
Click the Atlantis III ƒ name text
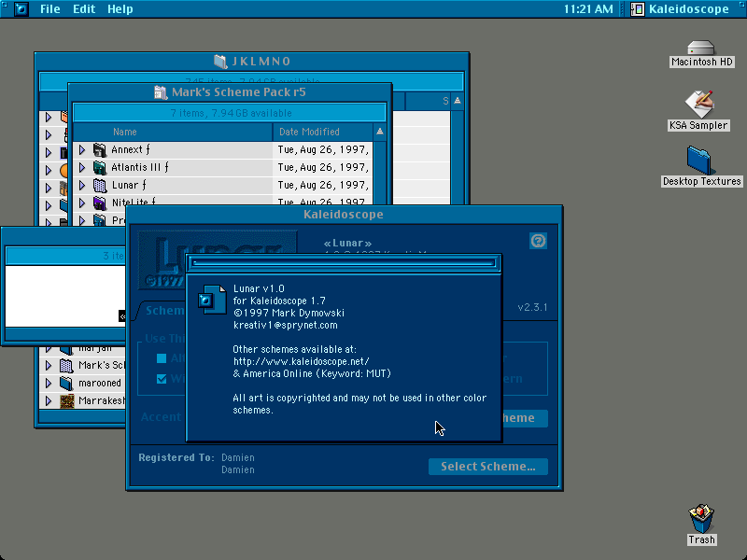tap(139, 168)
